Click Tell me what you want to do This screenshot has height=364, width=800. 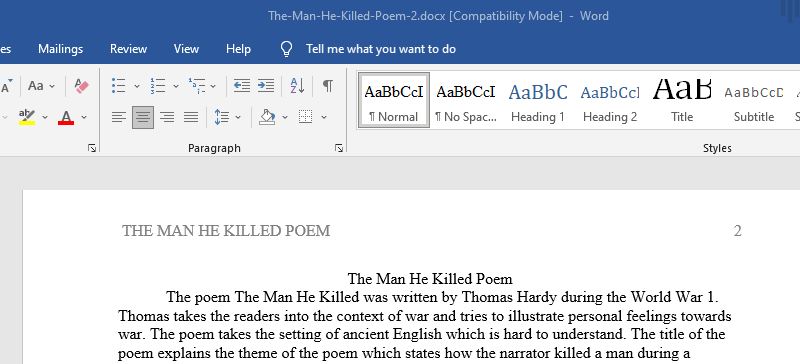(381, 49)
